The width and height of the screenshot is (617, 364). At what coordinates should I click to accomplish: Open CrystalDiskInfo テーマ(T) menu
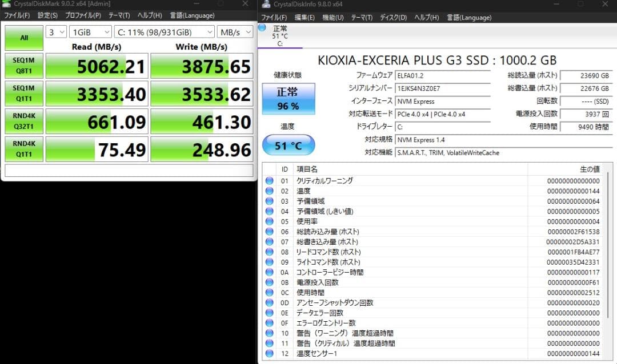point(362,18)
